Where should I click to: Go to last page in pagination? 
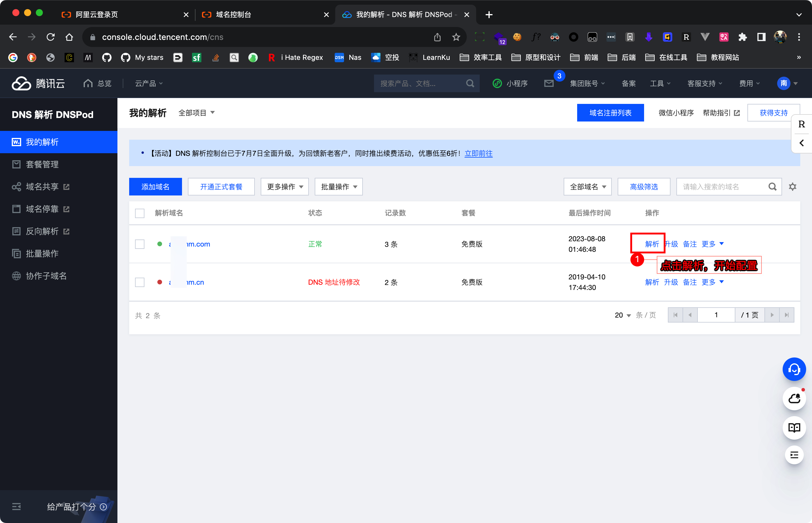[786, 315]
